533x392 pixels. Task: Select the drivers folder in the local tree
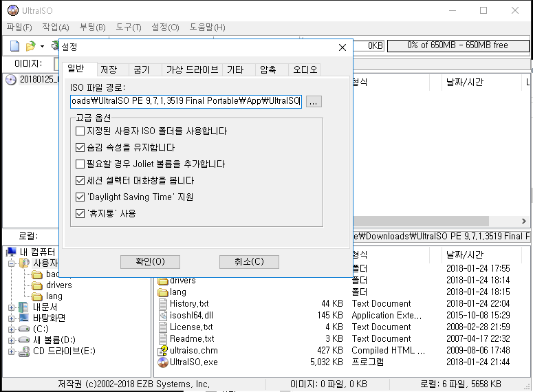[36, 285]
